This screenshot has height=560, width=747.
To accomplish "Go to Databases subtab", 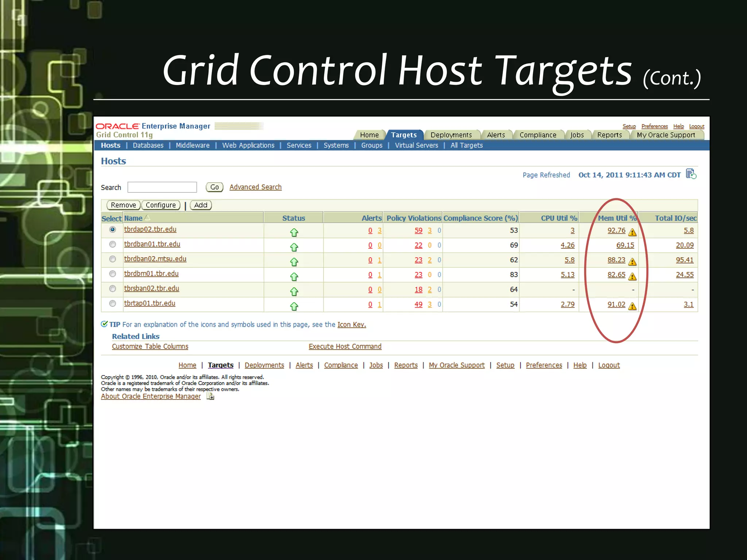I will (148, 145).
